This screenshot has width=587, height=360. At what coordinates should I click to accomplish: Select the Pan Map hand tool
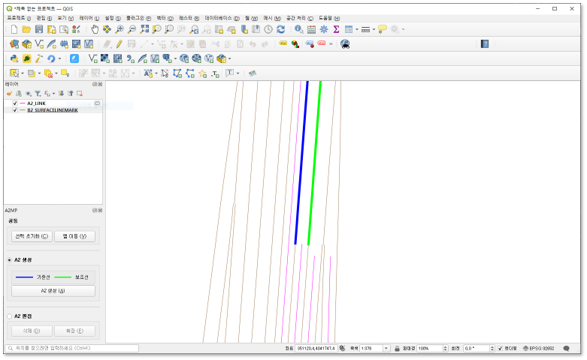coord(95,29)
